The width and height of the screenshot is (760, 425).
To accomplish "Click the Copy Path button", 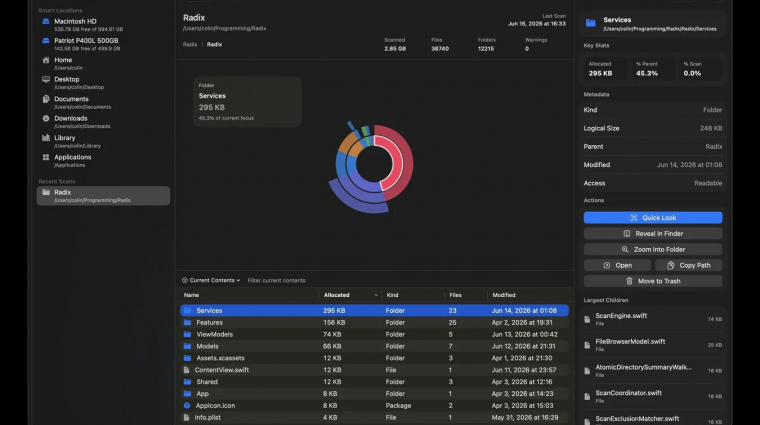I will [688, 266].
